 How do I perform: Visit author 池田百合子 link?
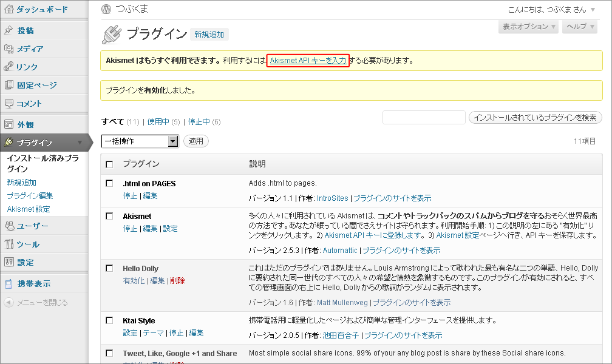tap(341, 335)
